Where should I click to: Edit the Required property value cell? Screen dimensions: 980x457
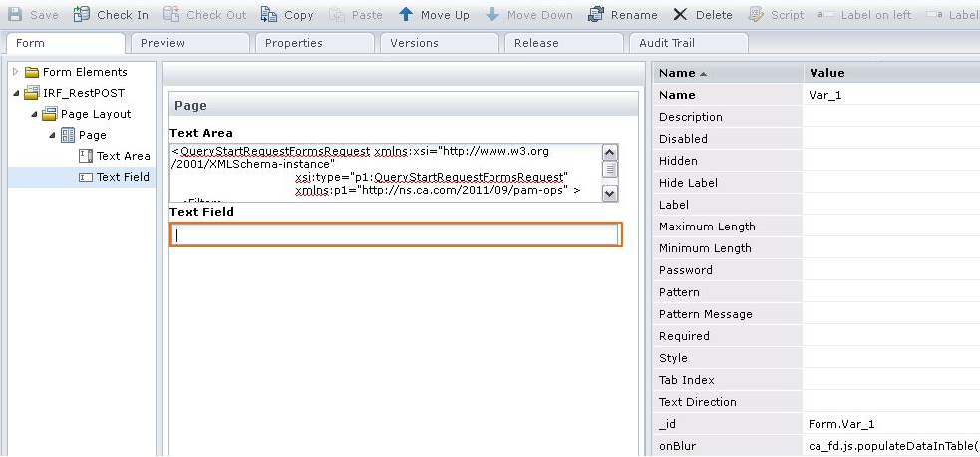890,336
